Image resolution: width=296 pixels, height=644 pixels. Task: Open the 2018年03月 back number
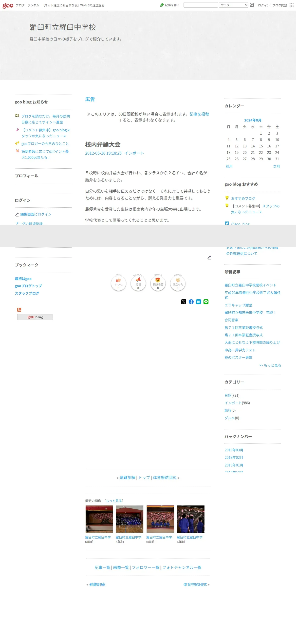234,450
